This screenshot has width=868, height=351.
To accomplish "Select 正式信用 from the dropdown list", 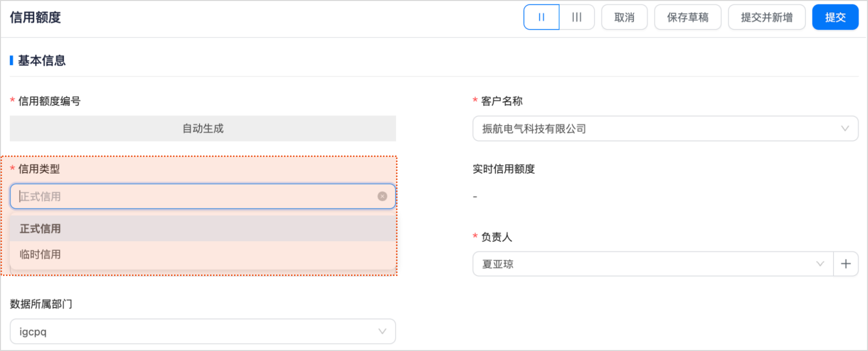I will [x=40, y=229].
